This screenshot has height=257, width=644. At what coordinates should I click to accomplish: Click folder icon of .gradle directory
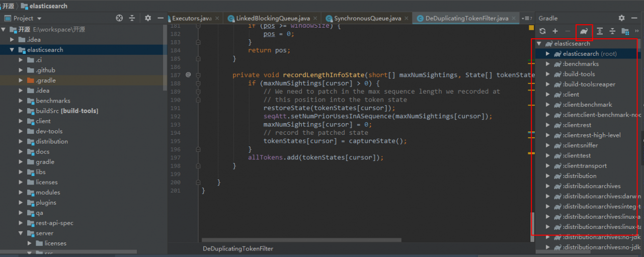[x=30, y=80]
